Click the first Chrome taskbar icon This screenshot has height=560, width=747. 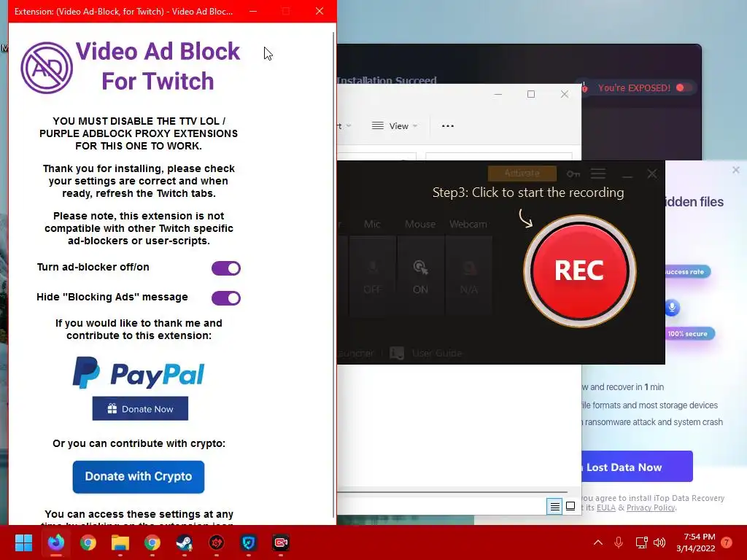point(88,542)
